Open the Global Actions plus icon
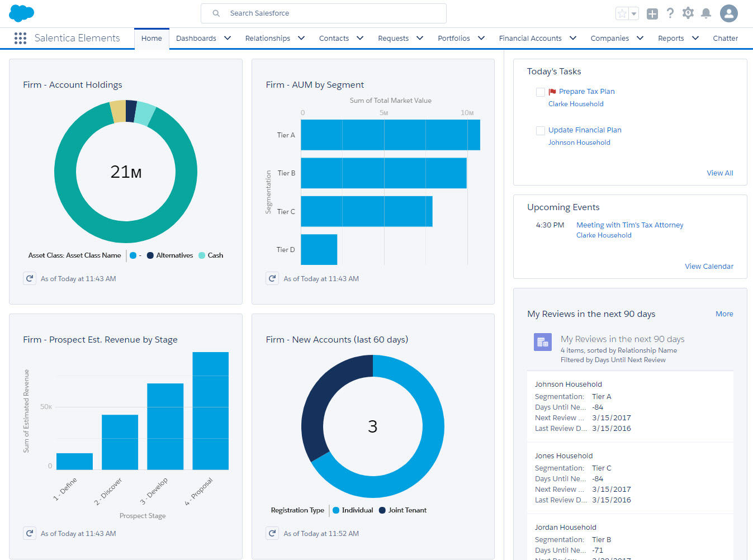 [652, 14]
